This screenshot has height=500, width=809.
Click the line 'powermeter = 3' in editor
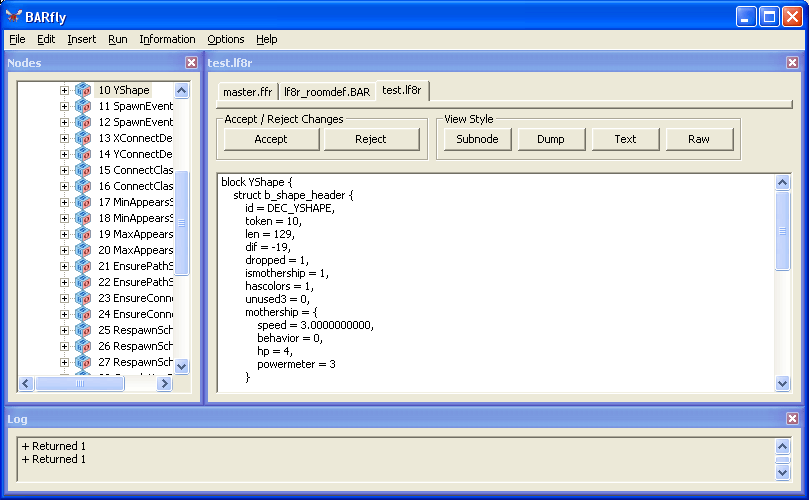tap(296, 364)
